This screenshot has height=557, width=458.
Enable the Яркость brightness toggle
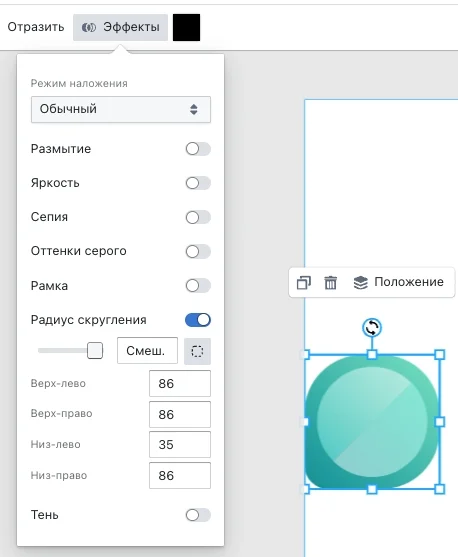pos(198,183)
